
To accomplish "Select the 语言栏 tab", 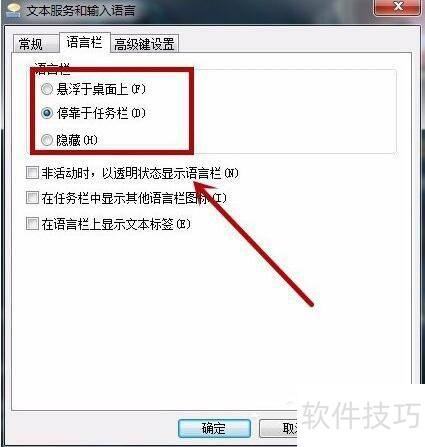I will 84,42.
